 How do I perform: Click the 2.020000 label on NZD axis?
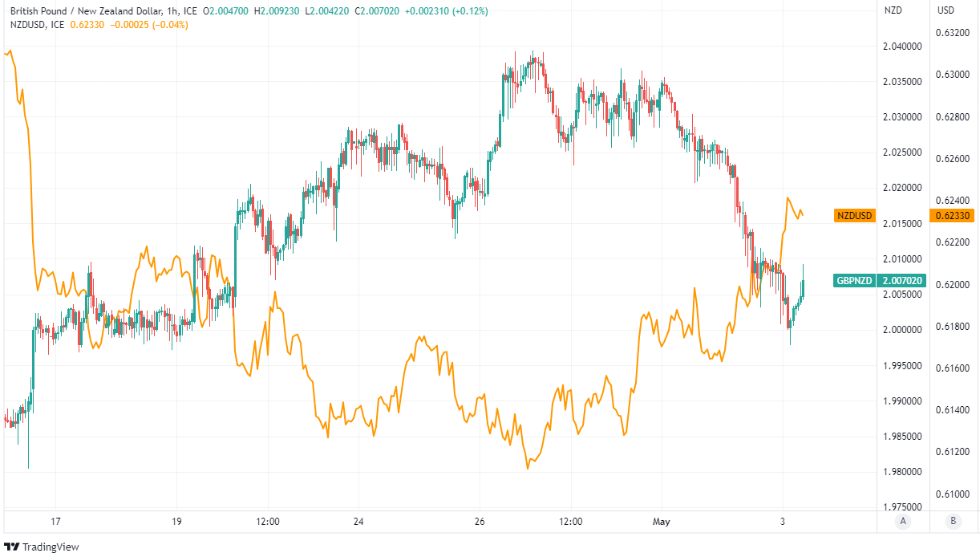coord(903,188)
